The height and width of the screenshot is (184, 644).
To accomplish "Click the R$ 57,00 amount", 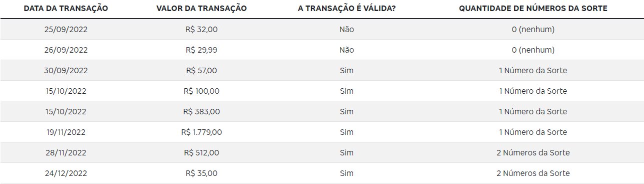I will click(x=201, y=71).
